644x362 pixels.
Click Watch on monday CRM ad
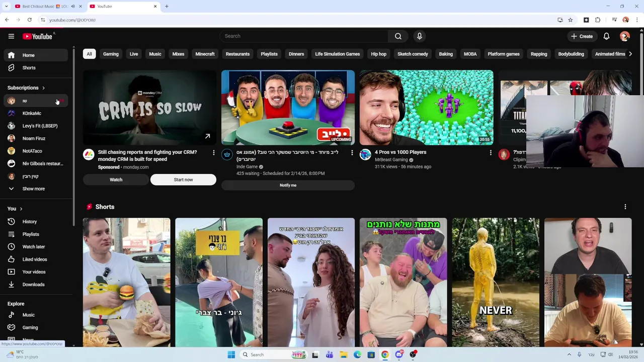pyautogui.click(x=116, y=180)
